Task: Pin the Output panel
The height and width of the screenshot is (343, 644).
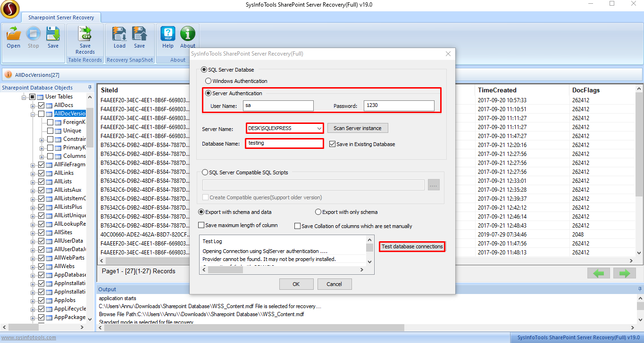Action: click(639, 289)
